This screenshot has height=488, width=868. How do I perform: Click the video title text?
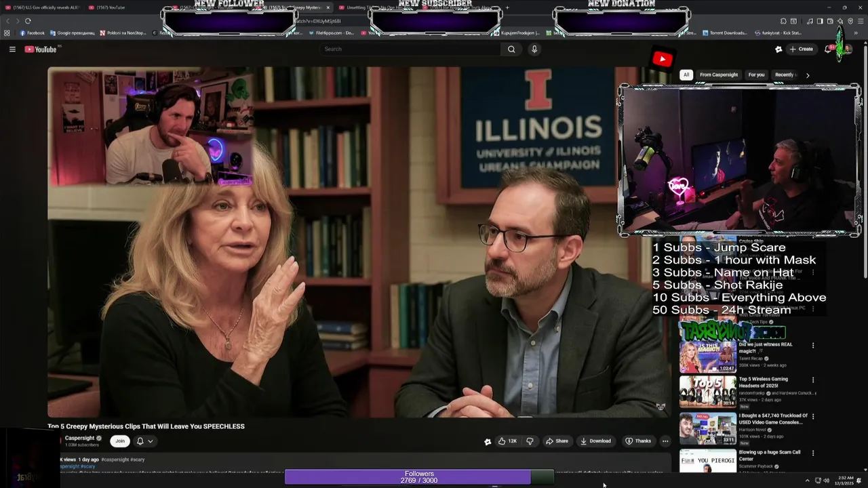[146, 426]
